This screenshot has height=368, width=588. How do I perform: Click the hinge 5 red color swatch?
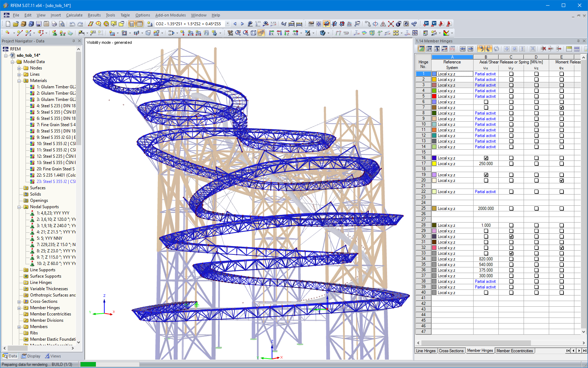[x=434, y=96]
